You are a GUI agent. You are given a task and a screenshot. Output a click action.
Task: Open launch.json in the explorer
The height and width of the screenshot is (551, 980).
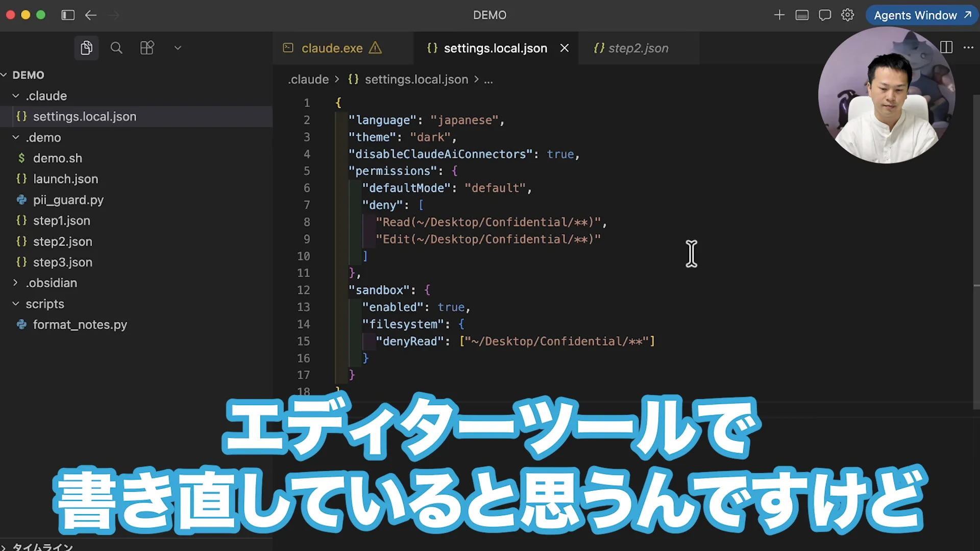(x=136, y=179)
